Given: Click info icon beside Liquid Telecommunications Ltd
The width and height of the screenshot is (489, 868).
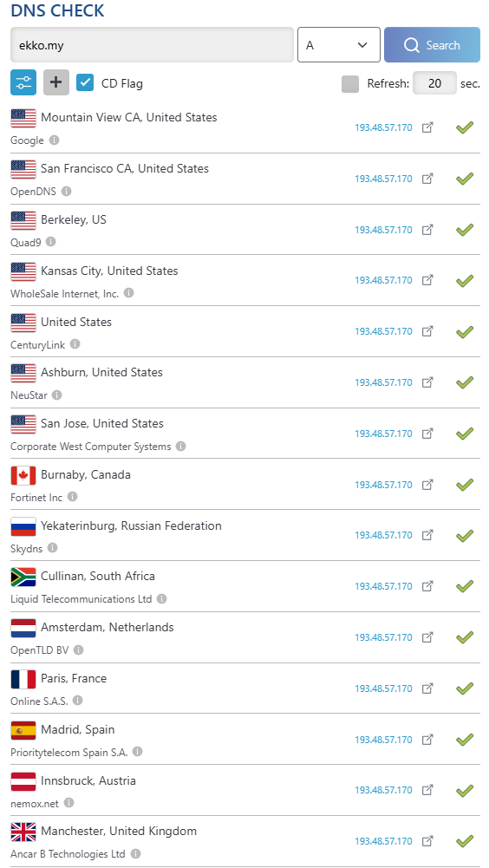Looking at the screenshot, I should (x=162, y=599).
